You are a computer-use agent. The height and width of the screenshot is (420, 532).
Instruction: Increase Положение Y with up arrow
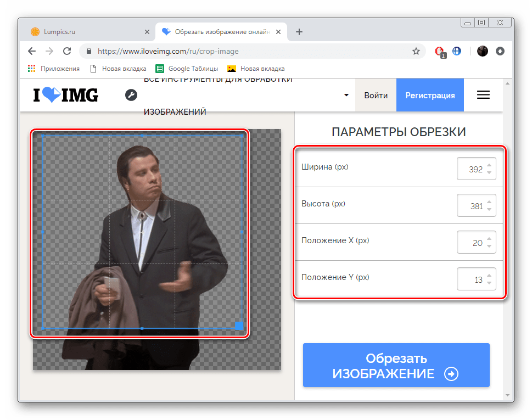coord(489,276)
